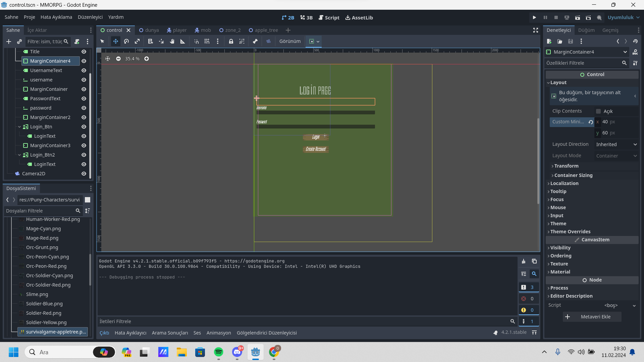This screenshot has height=362, width=644.
Task: Copy the output log contents
Action: click(534, 261)
